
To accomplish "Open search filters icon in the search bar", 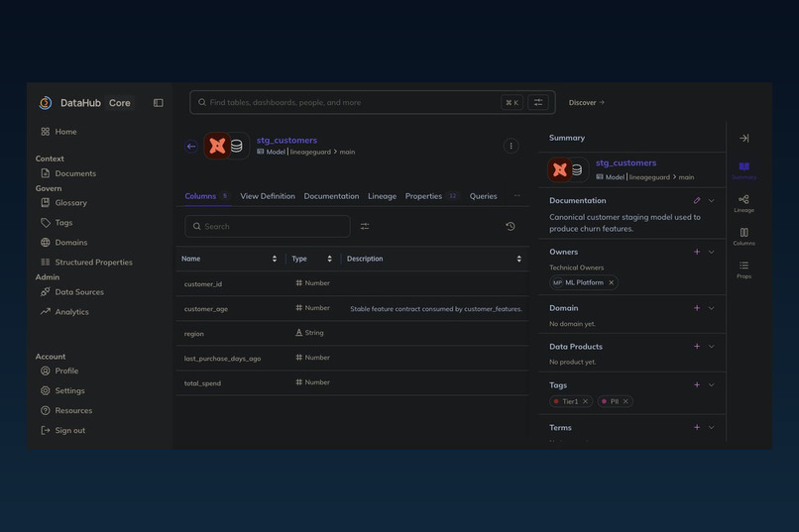I will click(538, 102).
